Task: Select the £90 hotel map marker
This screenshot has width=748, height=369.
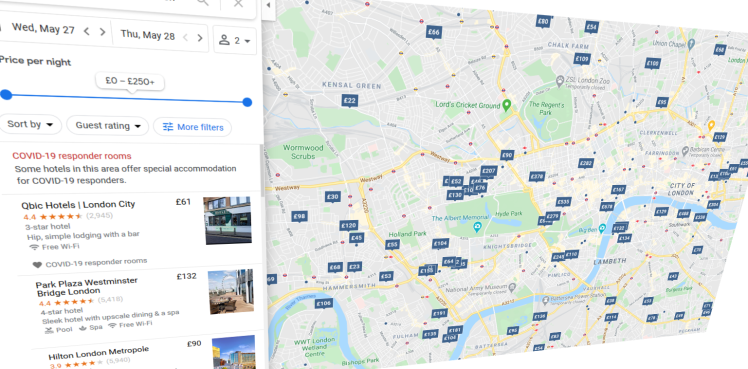Action: coord(507,155)
